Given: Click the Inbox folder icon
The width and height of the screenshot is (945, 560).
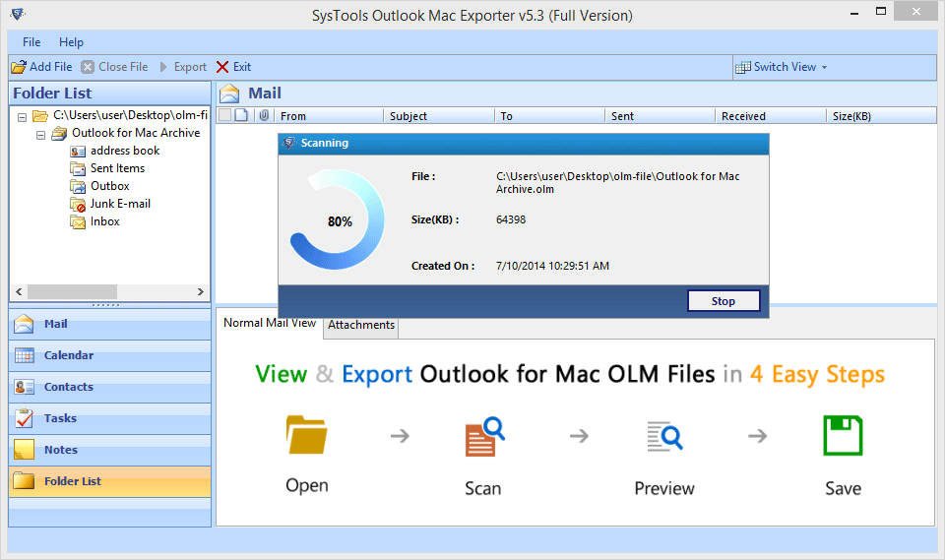Looking at the screenshot, I should pyautogui.click(x=78, y=221).
